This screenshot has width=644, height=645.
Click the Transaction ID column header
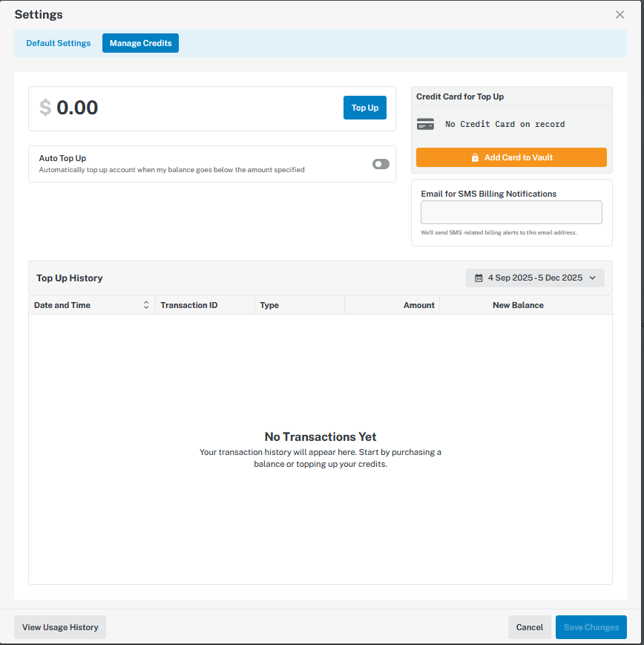pyautogui.click(x=189, y=305)
